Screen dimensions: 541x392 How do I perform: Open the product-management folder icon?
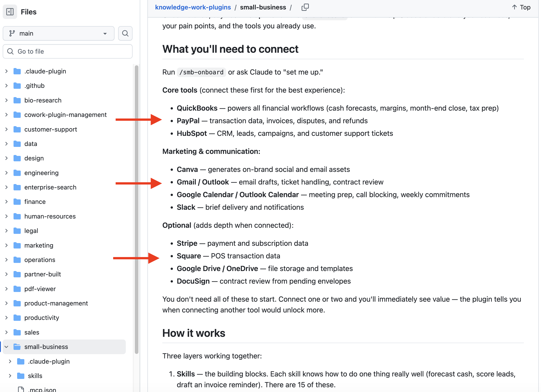coord(17,303)
